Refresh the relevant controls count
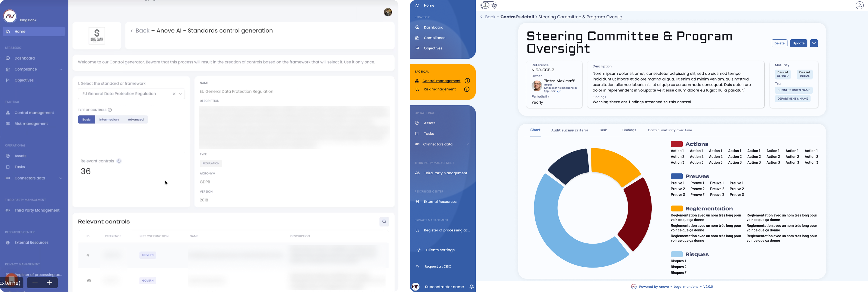The height and width of the screenshot is (292, 868). (119, 161)
